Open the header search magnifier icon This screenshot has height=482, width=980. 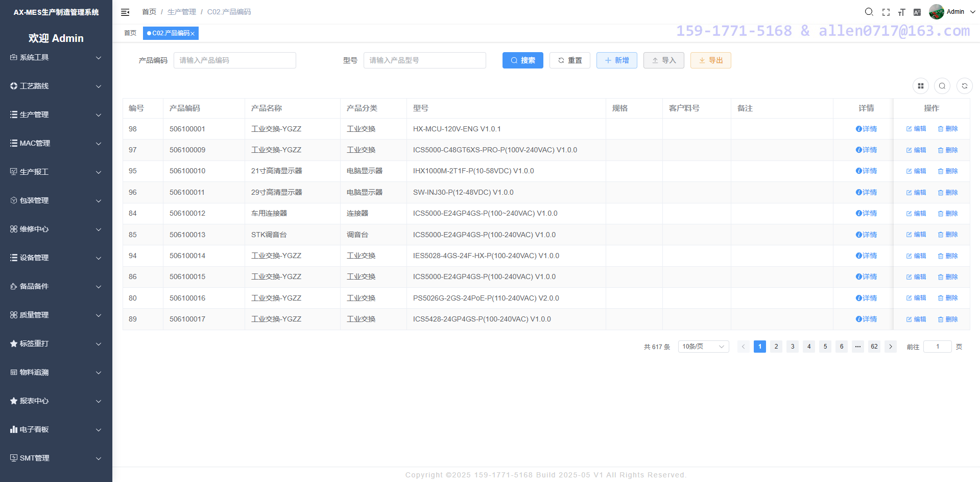click(869, 12)
